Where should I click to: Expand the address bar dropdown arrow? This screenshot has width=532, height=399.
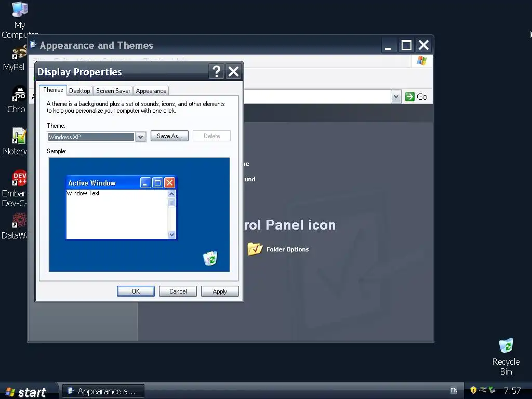tap(396, 97)
